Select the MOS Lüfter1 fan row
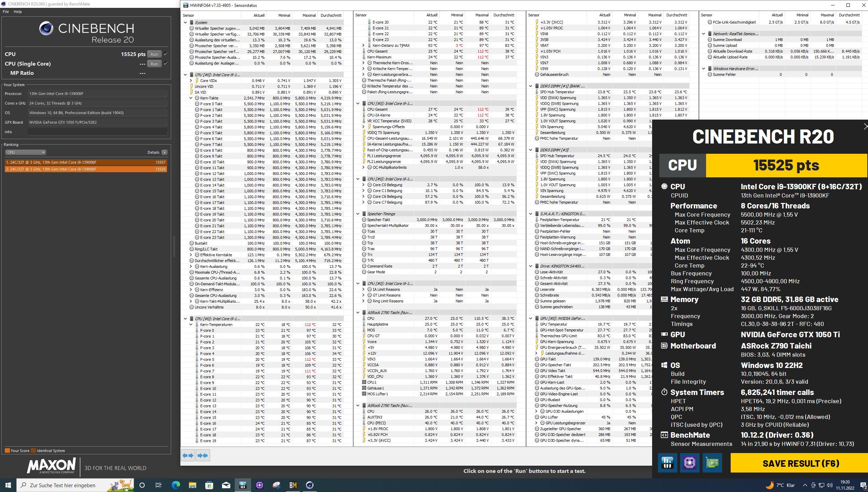 435,394
